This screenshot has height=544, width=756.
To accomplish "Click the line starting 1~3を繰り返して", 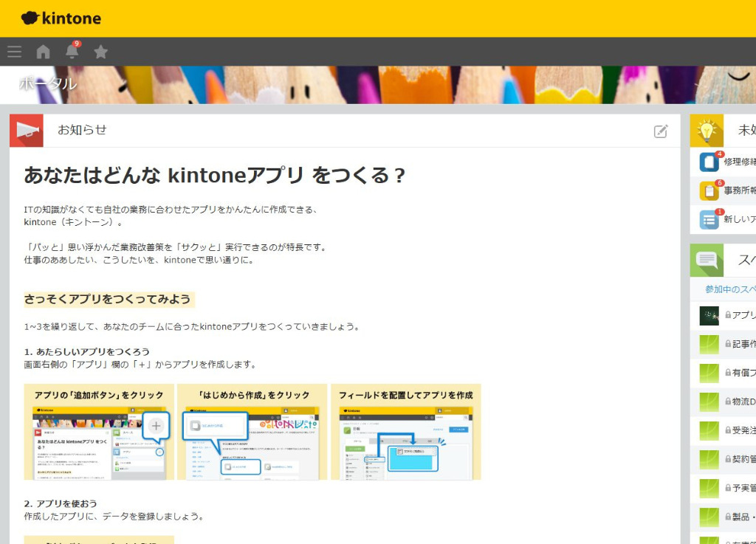I will pos(193,327).
